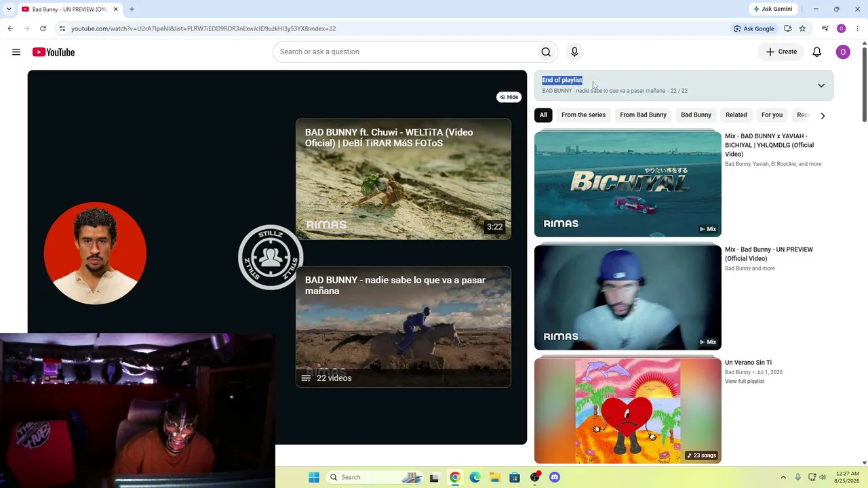Expand the End of playlist panel

[x=821, y=85]
